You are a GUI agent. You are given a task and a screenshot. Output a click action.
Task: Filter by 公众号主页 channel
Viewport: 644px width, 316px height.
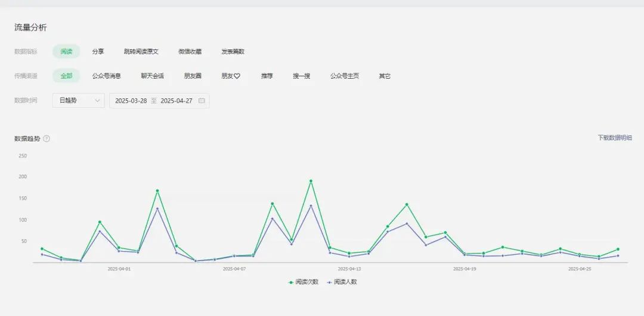tap(345, 76)
